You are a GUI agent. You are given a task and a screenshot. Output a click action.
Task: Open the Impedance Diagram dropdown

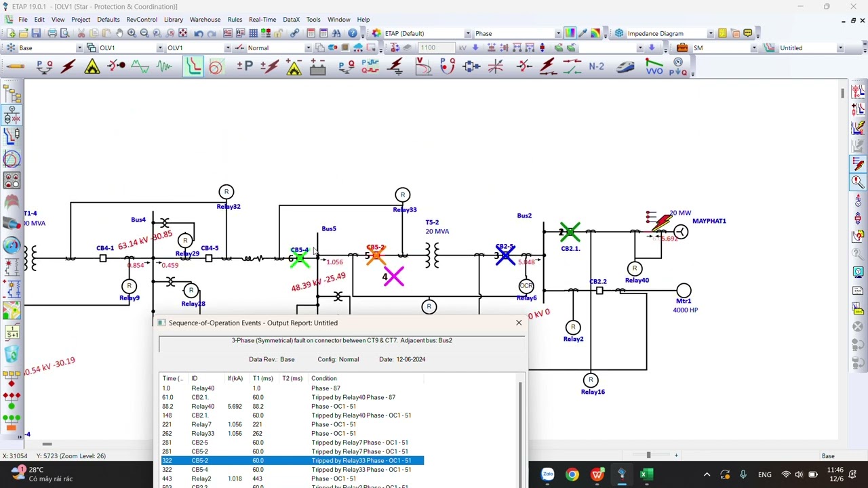point(710,33)
